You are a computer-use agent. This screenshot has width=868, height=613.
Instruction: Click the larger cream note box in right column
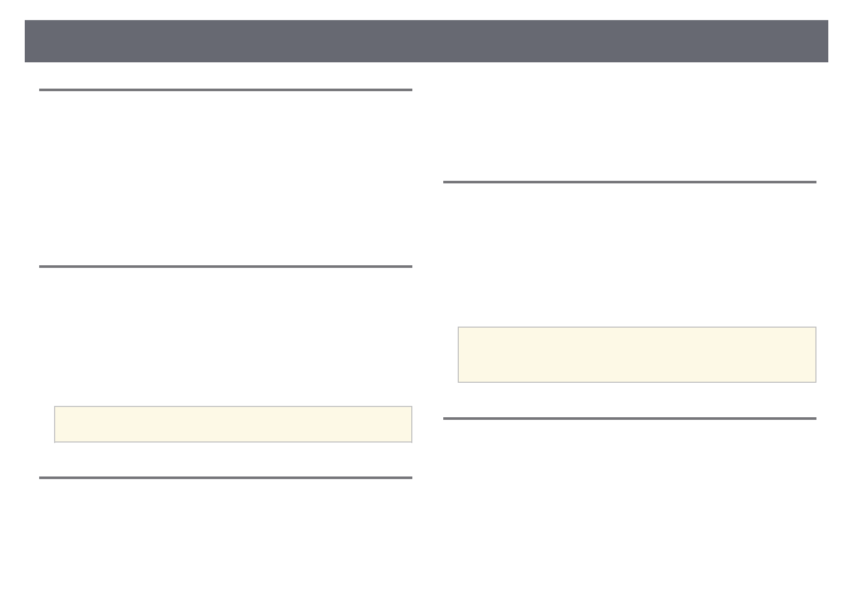pyautogui.click(x=637, y=354)
